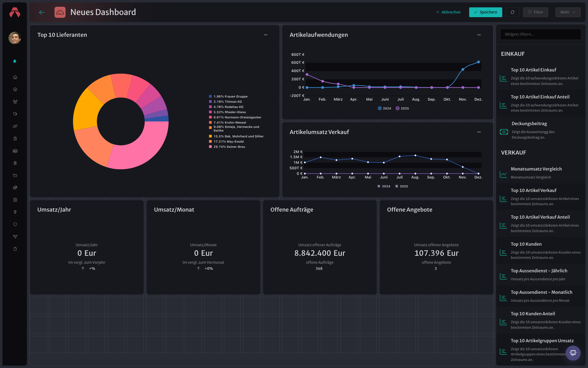Open the lightbulb sidebar icon
This screenshot has width=588, height=368.
(x=15, y=212)
